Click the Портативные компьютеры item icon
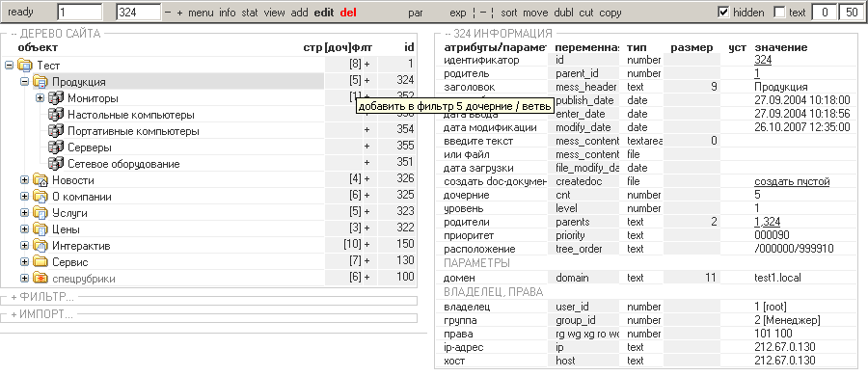The width and height of the screenshot is (868, 376). (56, 131)
